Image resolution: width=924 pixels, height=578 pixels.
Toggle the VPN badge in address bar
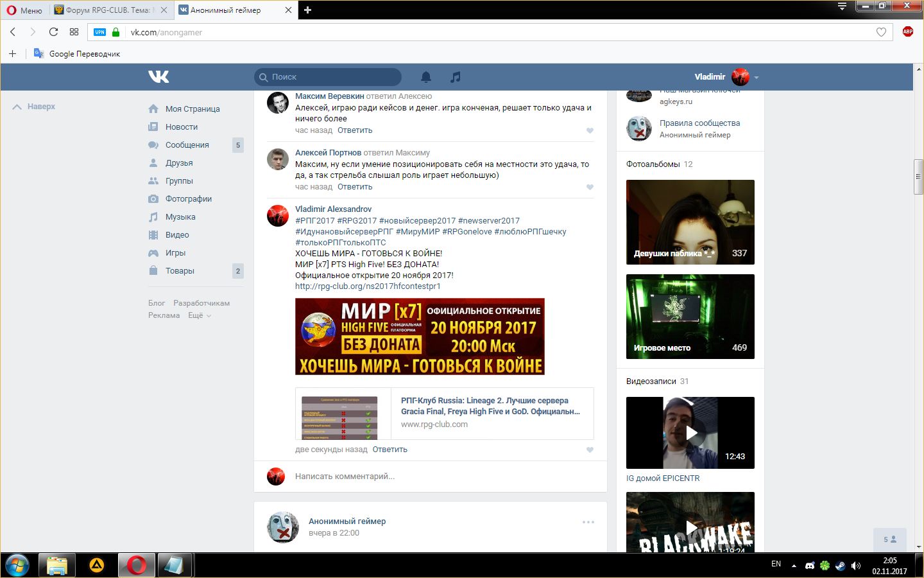[99, 32]
